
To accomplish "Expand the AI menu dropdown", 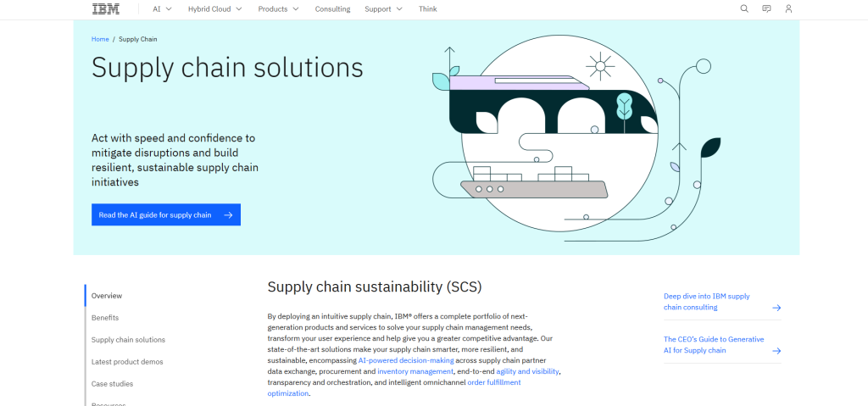I will [162, 8].
